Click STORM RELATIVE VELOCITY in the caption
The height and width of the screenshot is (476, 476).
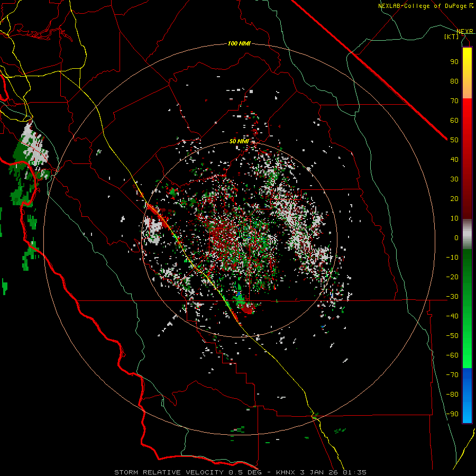coord(169,472)
